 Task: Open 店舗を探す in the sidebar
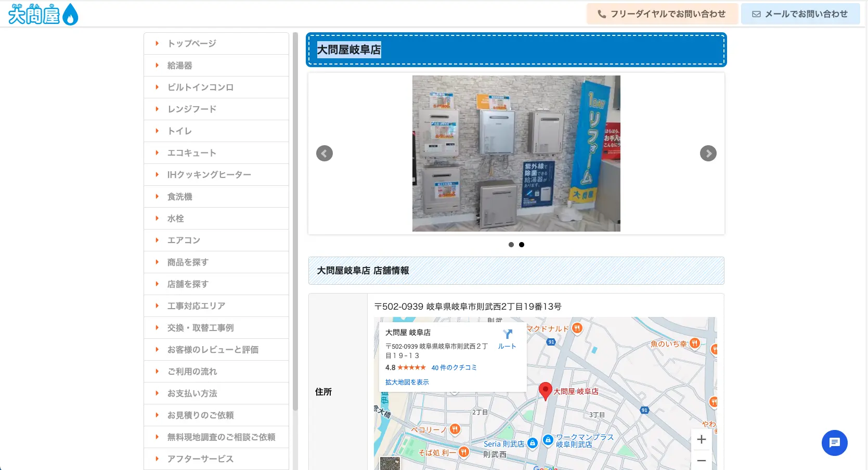(216, 284)
